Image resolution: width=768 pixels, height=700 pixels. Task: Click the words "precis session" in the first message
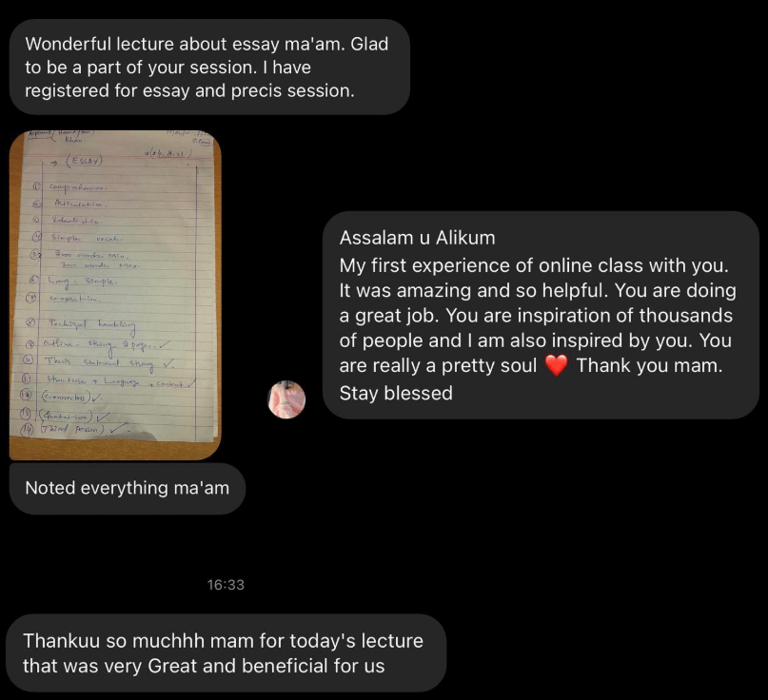(292, 90)
